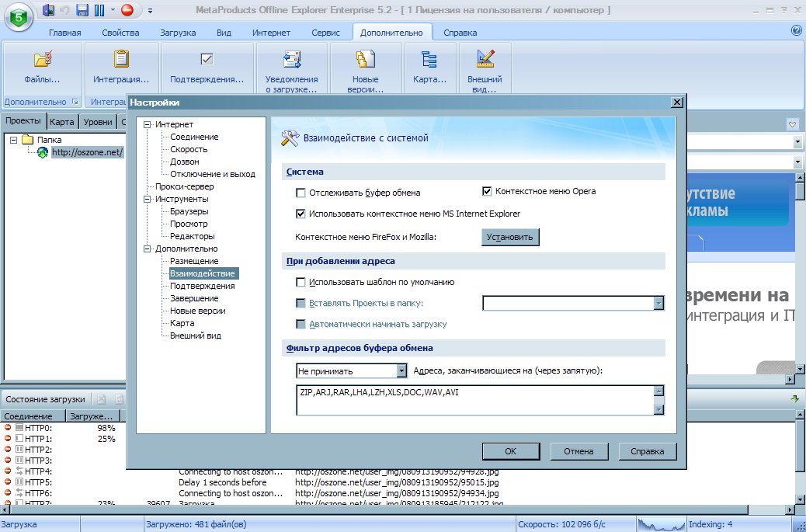Open the Customize Quick Access Toolbar arrow
806x532 pixels.
tap(150, 10)
